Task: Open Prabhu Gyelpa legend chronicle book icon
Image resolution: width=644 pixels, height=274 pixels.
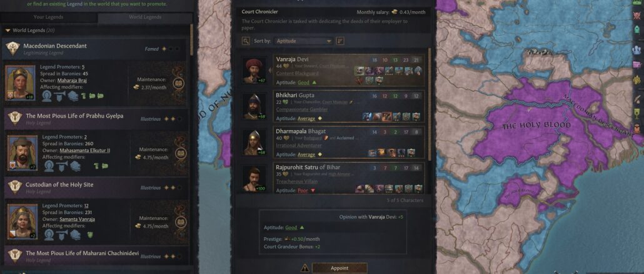Action: click(179, 154)
